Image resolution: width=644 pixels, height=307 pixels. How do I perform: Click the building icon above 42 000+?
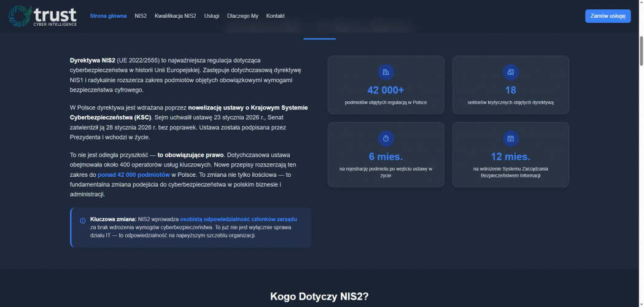tap(386, 72)
